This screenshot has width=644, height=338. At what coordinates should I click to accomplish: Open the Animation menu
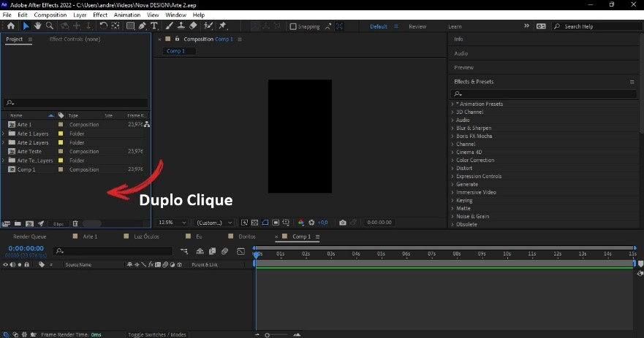click(x=127, y=15)
